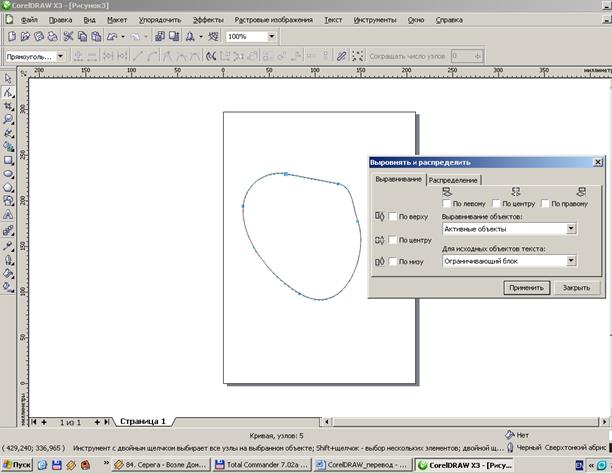Click the Save toolbar icon

click(39, 36)
